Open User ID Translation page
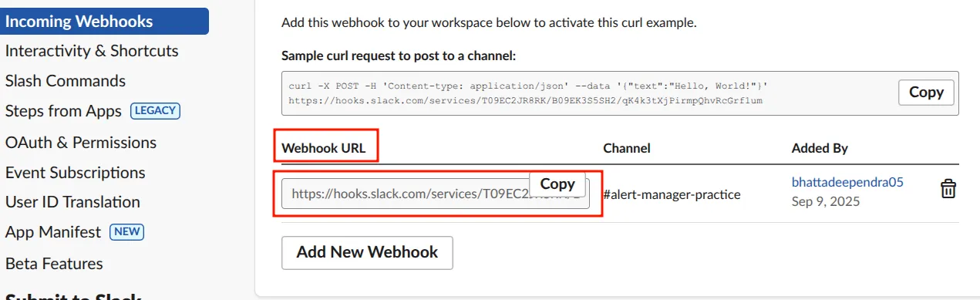980x300 pixels. (x=72, y=202)
